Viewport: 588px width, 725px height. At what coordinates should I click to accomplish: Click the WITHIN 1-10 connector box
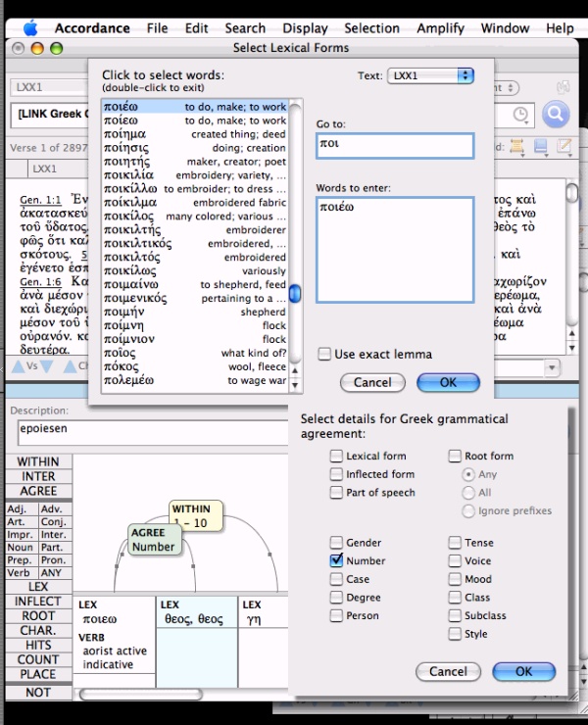pos(196,515)
